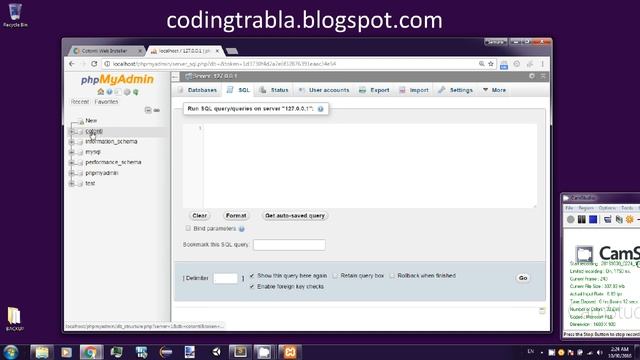The width and height of the screenshot is (640, 360).
Task: Open File menu in CamStudio window
Action: tap(569, 208)
